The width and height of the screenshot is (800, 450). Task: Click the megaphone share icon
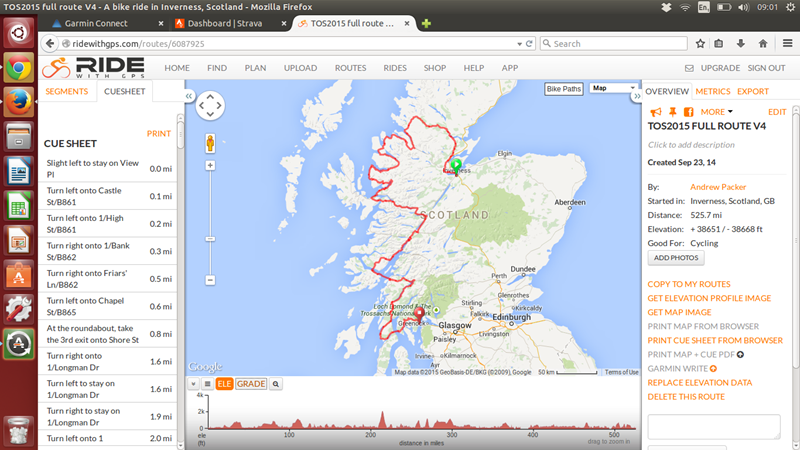tap(656, 112)
